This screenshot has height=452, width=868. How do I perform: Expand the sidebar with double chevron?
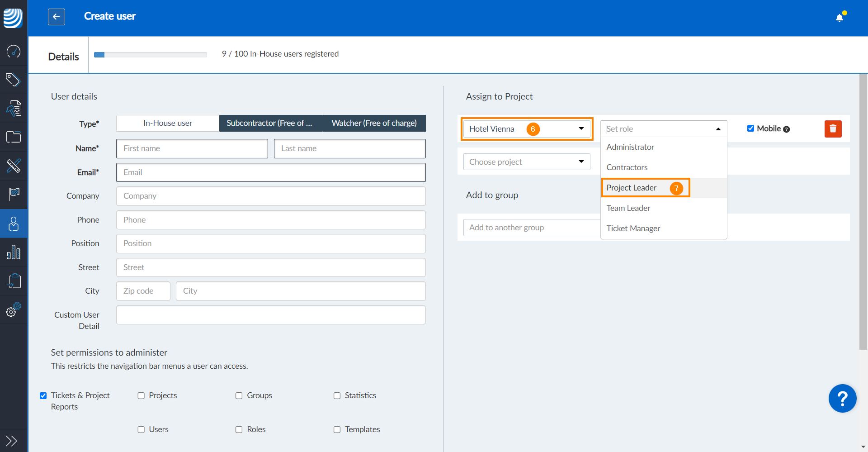[x=11, y=440]
